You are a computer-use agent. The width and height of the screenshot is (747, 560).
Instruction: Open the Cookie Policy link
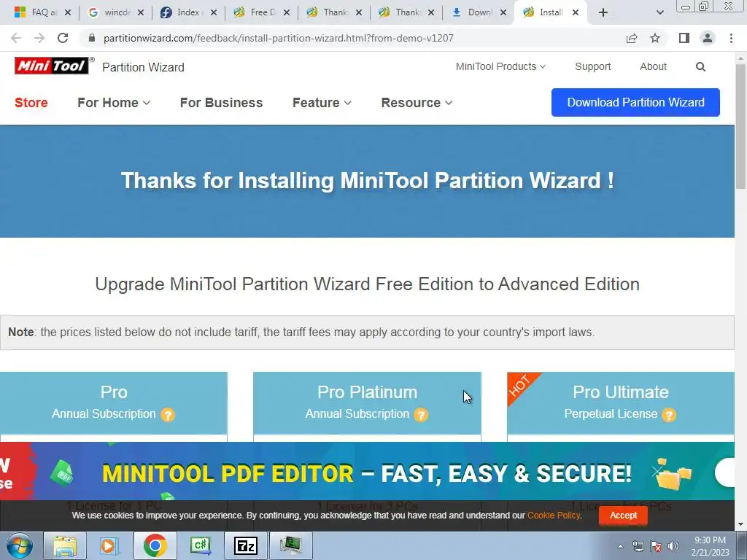554,516
